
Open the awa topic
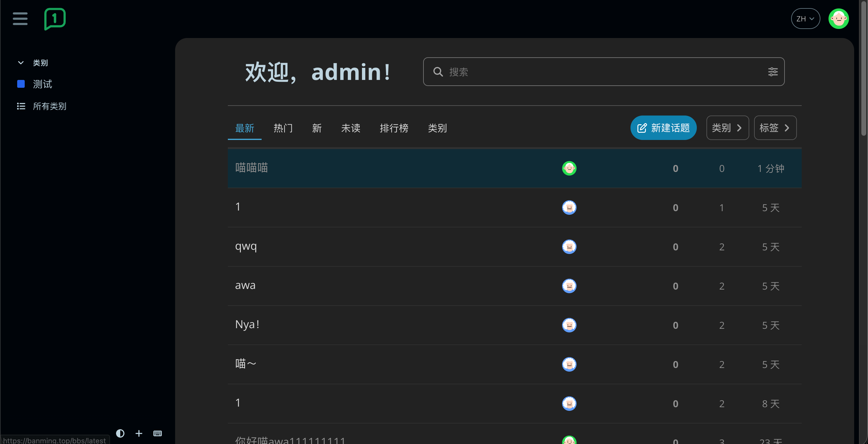[245, 285]
